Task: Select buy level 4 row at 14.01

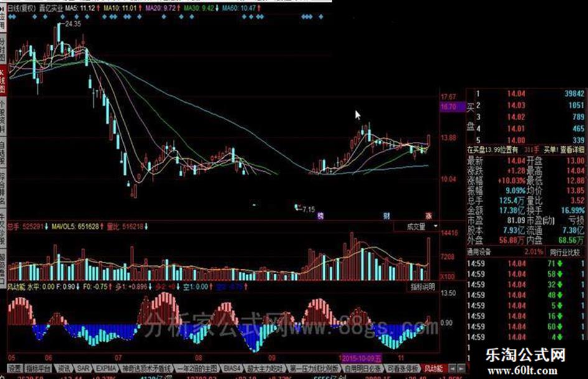Action: (x=529, y=128)
